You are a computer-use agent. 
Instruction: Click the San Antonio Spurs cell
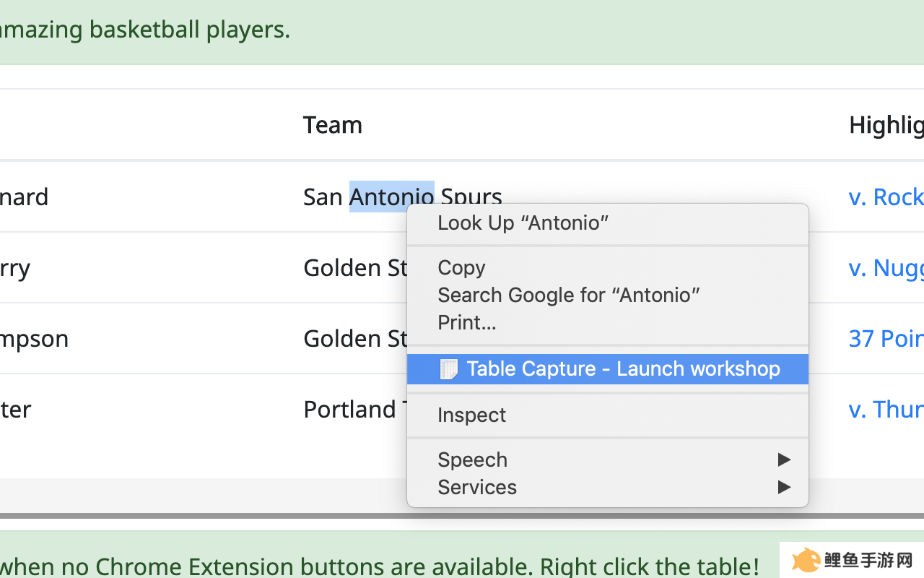click(x=402, y=197)
